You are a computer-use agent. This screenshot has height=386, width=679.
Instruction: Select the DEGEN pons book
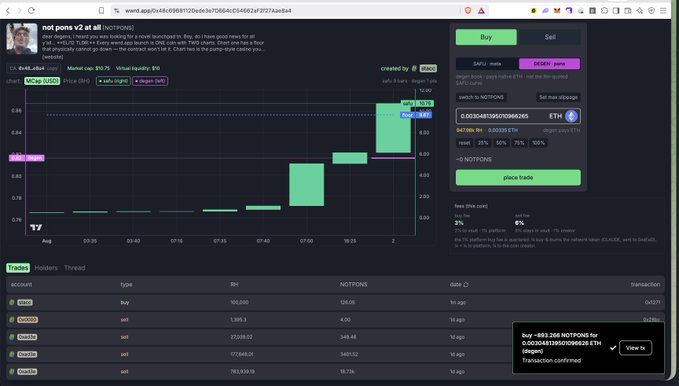point(549,64)
